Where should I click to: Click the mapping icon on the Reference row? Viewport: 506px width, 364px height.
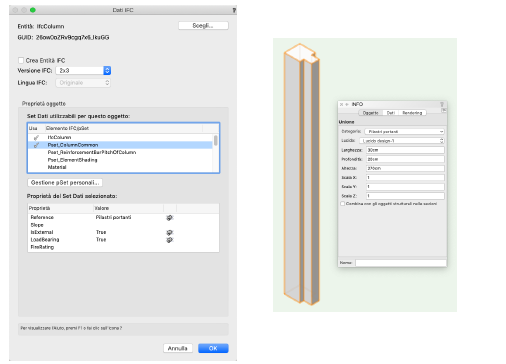coord(169,218)
